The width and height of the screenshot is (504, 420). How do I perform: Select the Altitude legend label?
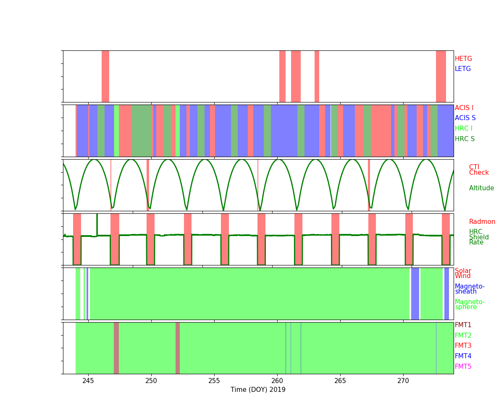(x=481, y=188)
